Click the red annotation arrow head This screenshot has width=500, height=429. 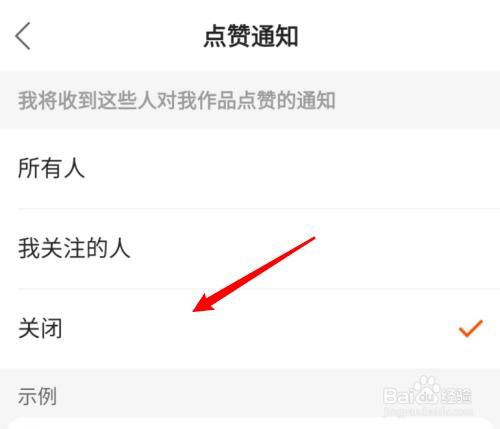click(205, 303)
